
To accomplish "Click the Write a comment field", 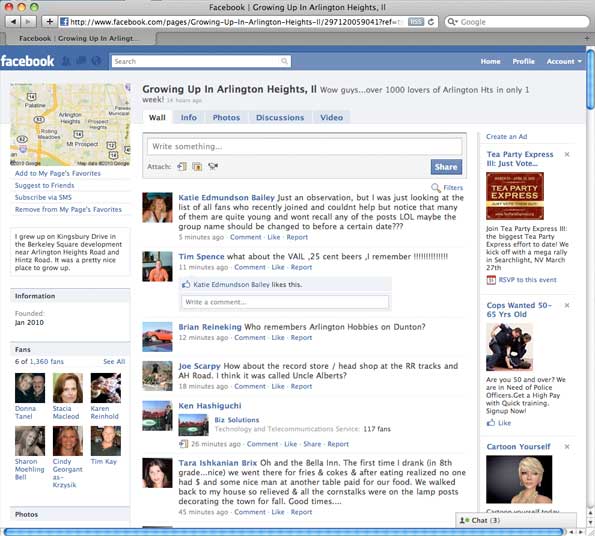I will click(285, 302).
